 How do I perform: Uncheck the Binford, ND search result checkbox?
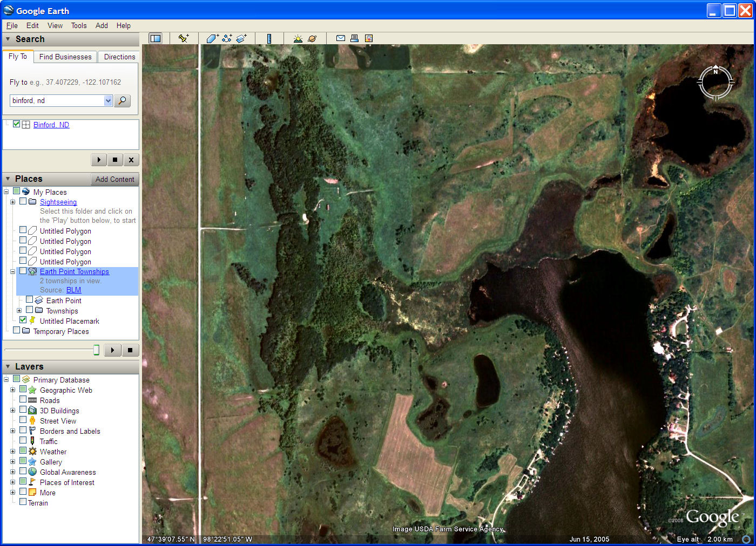coord(16,124)
